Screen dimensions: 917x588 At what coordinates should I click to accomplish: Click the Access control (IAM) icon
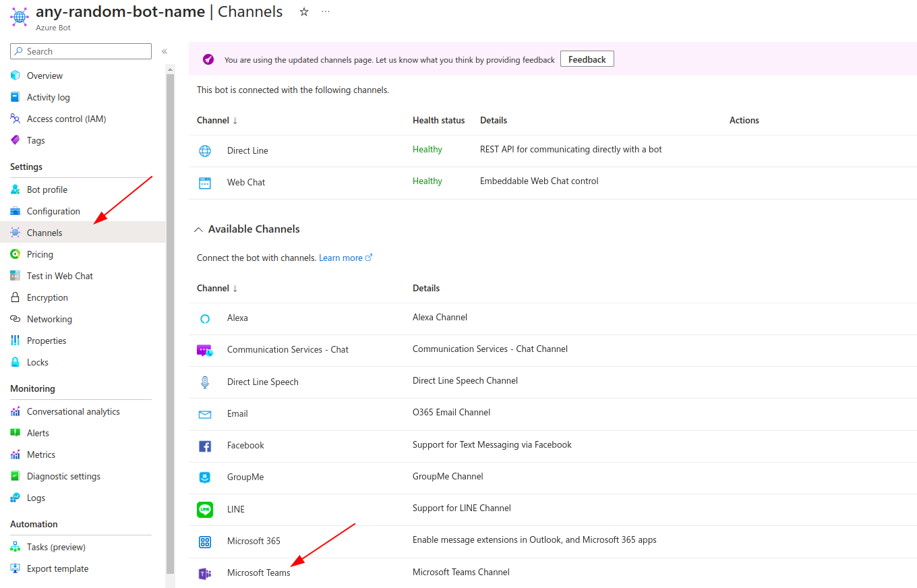16,119
